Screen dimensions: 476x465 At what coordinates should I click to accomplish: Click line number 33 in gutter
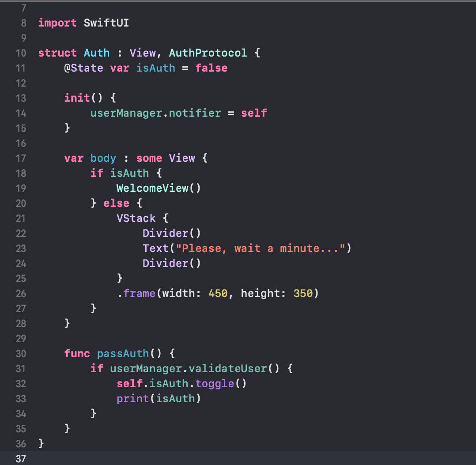click(x=21, y=399)
